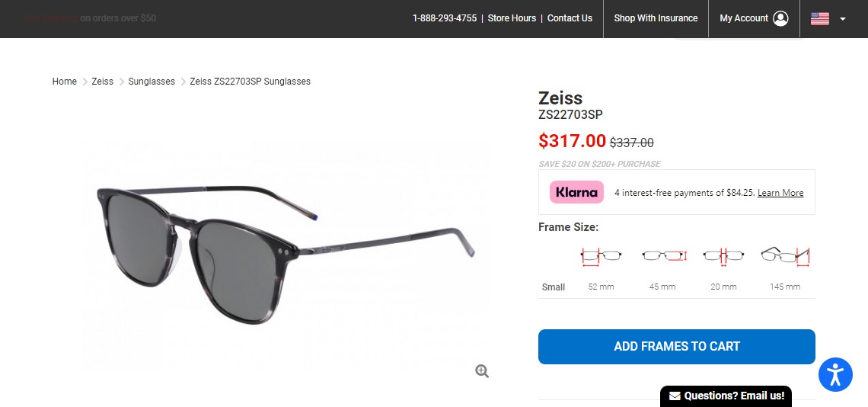Follow the Klarna Learn More link
Image resolution: width=868 pixels, height=407 pixels.
[780, 193]
